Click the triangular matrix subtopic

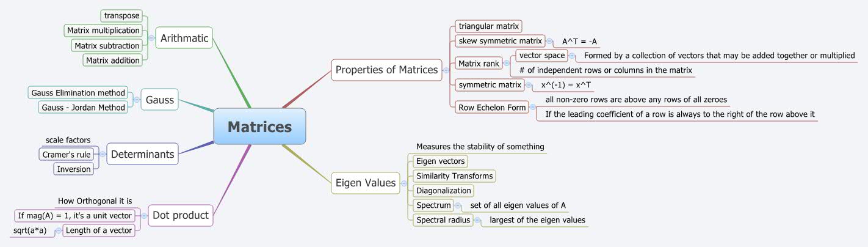(489, 26)
